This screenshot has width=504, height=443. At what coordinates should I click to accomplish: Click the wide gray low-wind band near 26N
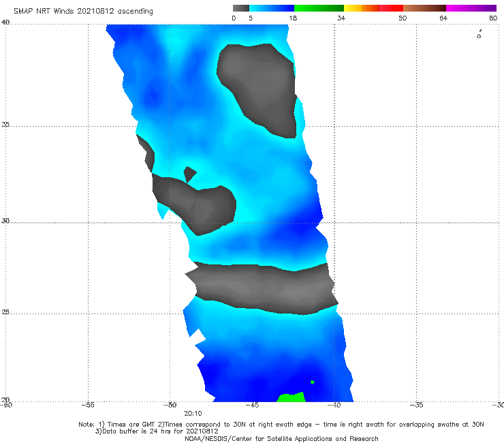click(262, 288)
